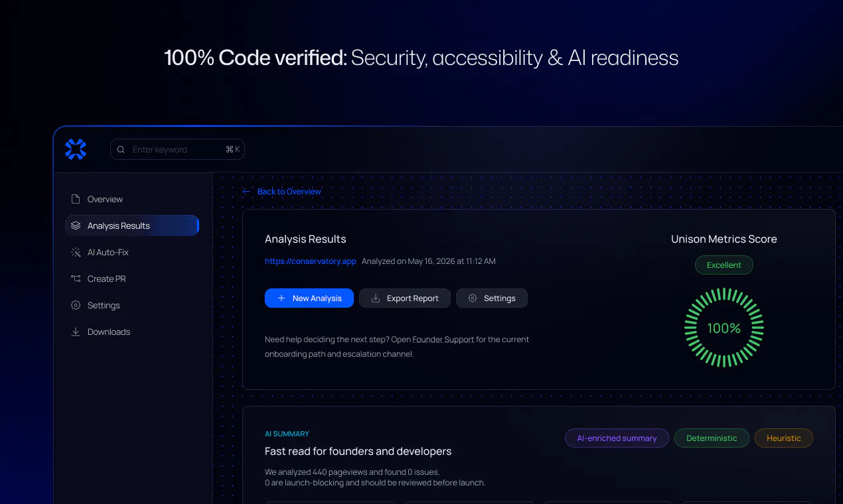The width and height of the screenshot is (843, 504).
Task: Click the blue Unison logo icon
Action: click(76, 149)
